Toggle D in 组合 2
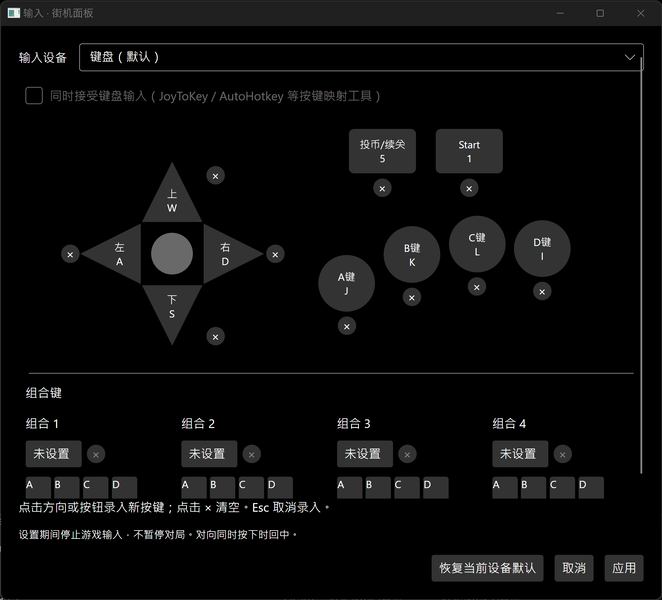The height and width of the screenshot is (600, 662). point(280,488)
